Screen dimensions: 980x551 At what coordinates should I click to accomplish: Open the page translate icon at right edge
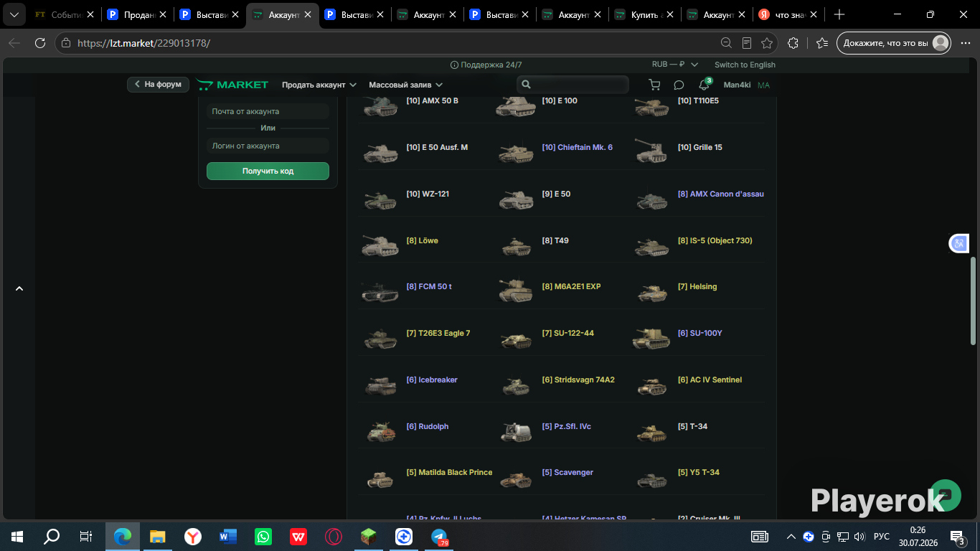pos(958,243)
